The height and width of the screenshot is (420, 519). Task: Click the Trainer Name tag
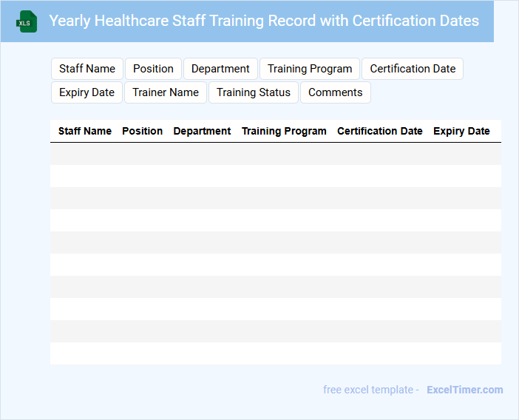166,92
